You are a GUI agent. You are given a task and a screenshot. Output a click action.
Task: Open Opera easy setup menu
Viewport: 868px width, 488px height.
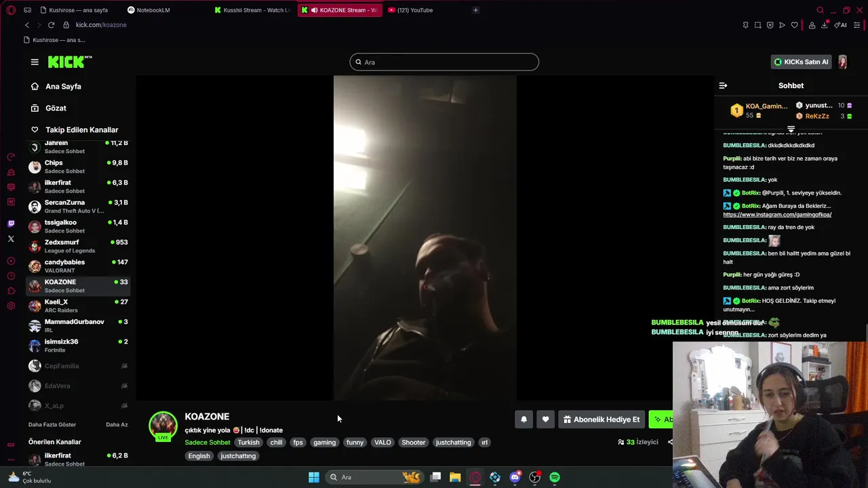pyautogui.click(x=857, y=25)
